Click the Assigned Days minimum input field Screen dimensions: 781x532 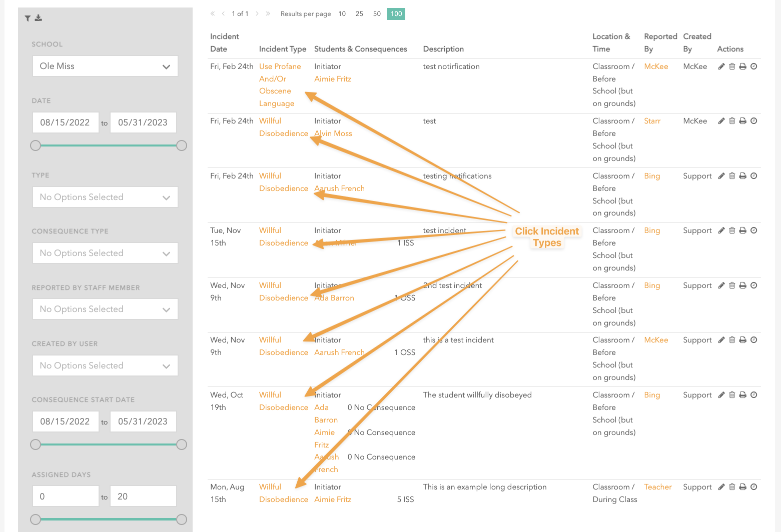point(66,496)
